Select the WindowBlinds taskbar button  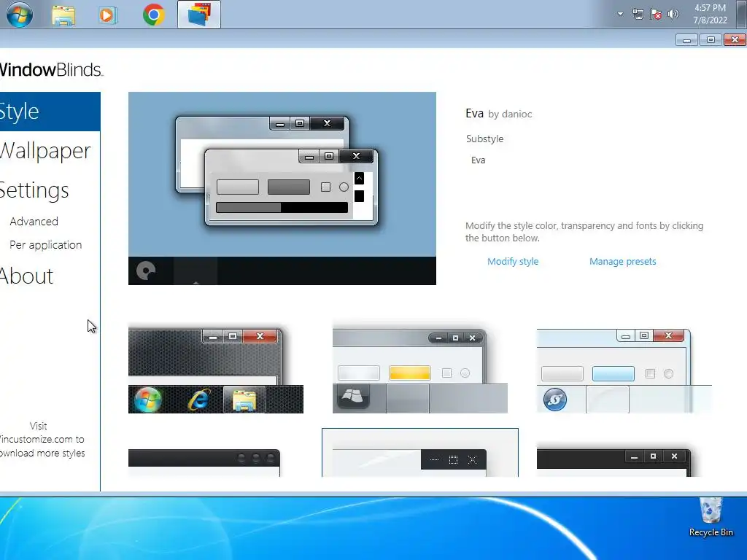(x=199, y=15)
